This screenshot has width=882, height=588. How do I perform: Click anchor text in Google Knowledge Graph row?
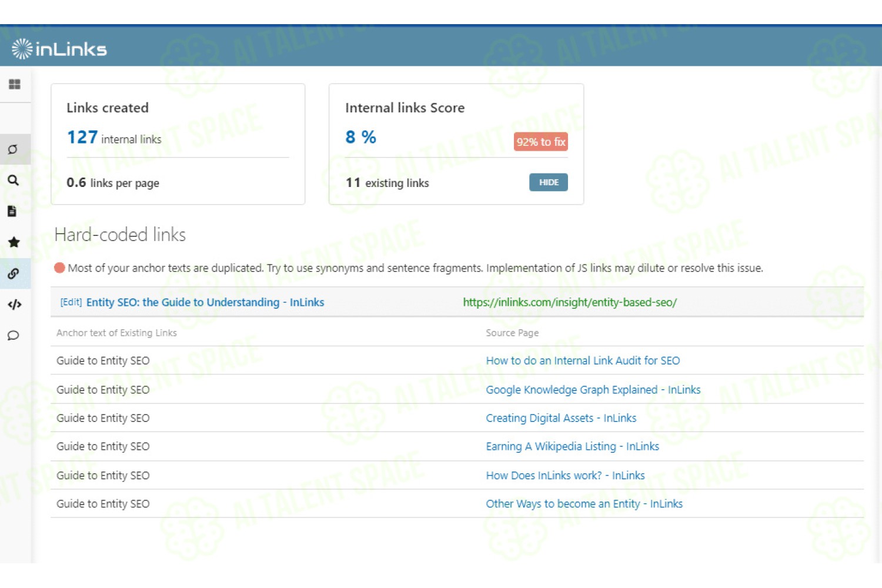click(103, 390)
